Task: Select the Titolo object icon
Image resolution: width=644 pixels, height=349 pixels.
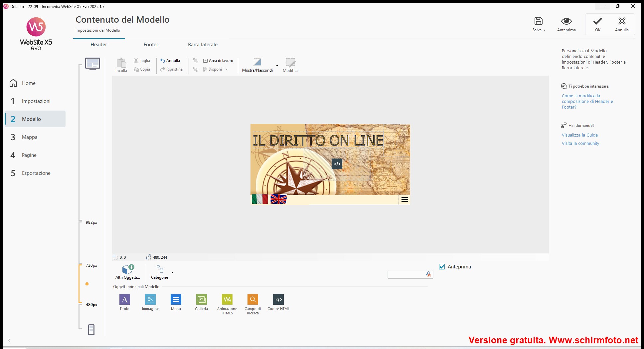Action: [124, 299]
